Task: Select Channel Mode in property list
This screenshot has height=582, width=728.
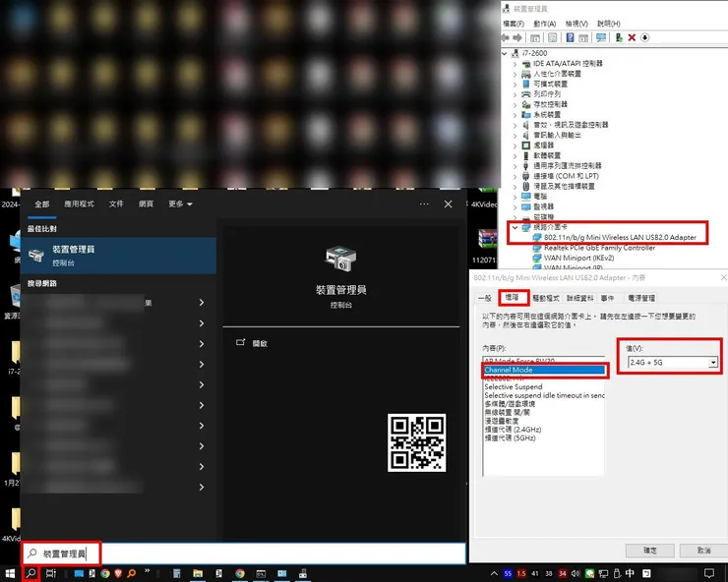Action: tap(544, 370)
